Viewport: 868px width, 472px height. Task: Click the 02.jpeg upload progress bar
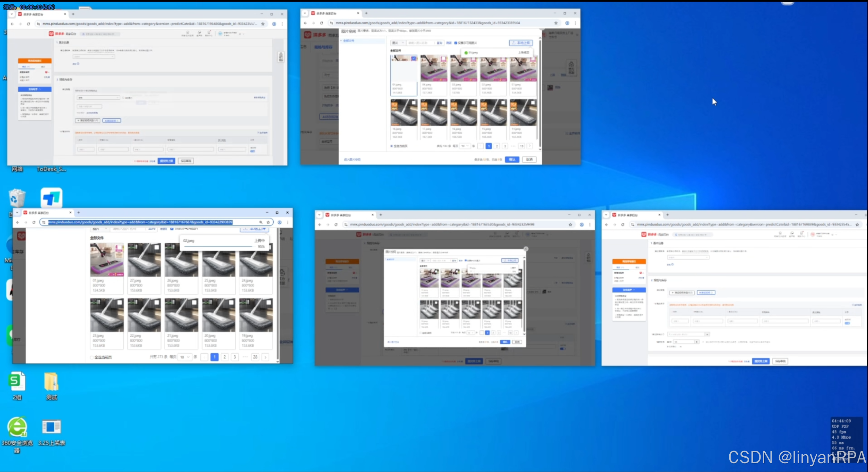pos(220,246)
